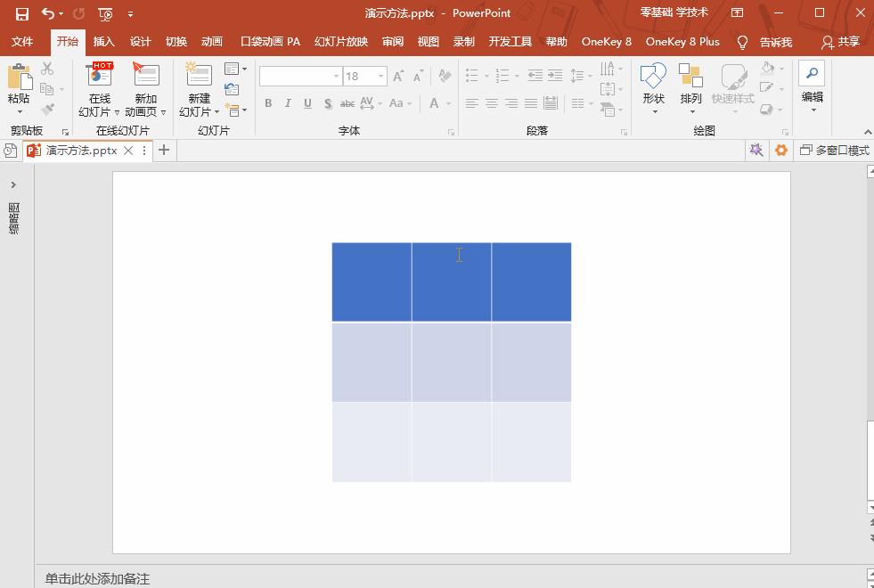The height and width of the screenshot is (588, 874).
Task: Click the Cut scissors icon
Action: click(47, 69)
